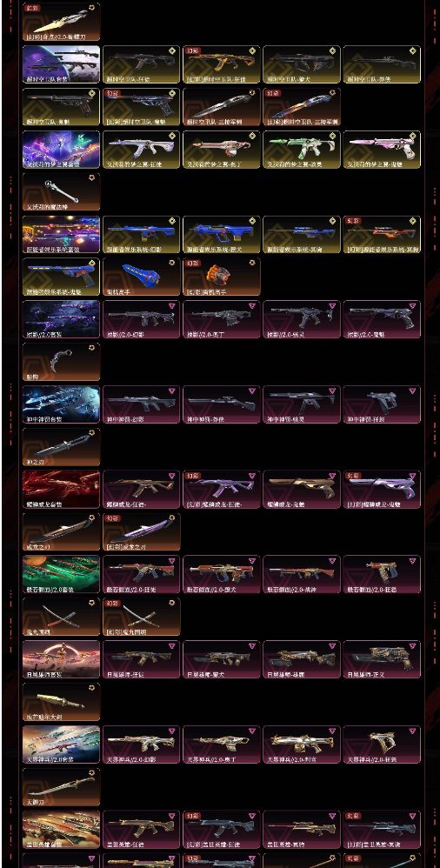Open the sunset warrior 日晷 bundle thumbnail
440x868 pixels.
pyautogui.click(x=62, y=659)
